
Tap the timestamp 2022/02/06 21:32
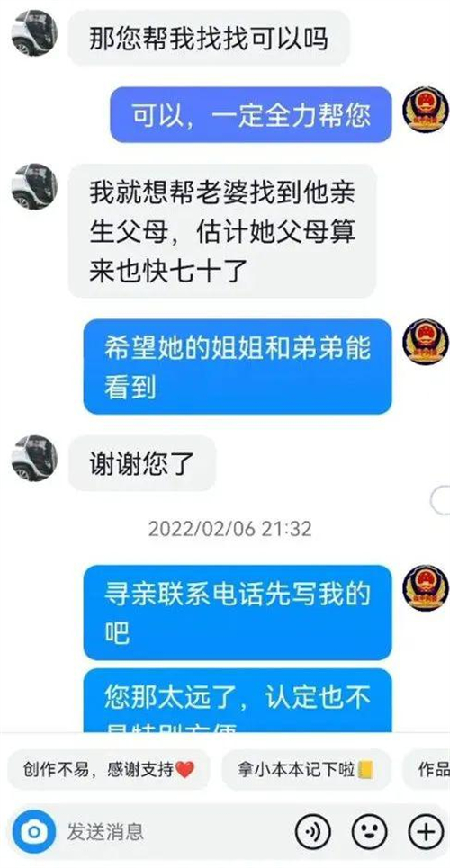[x=230, y=529]
